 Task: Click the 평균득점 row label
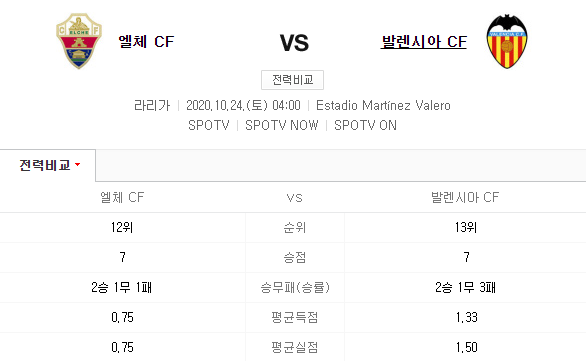click(x=294, y=317)
